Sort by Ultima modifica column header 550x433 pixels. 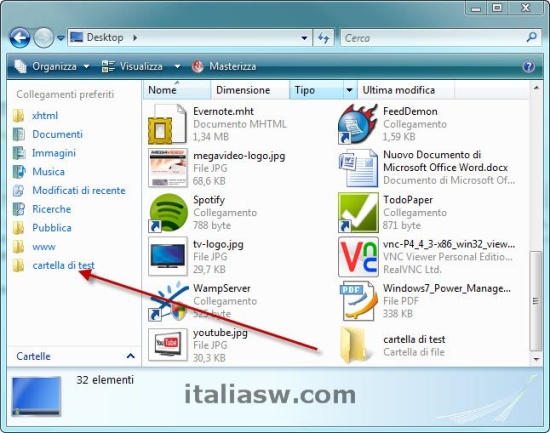(x=405, y=90)
